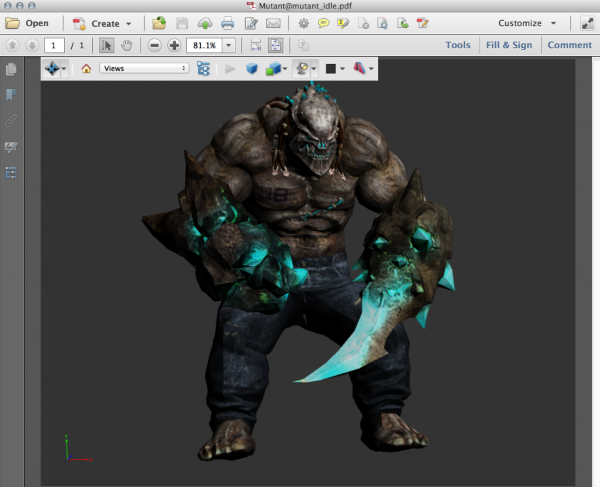The image size is (600, 487).
Task: Click the Extra Lighting lamp icon
Action: (x=302, y=68)
